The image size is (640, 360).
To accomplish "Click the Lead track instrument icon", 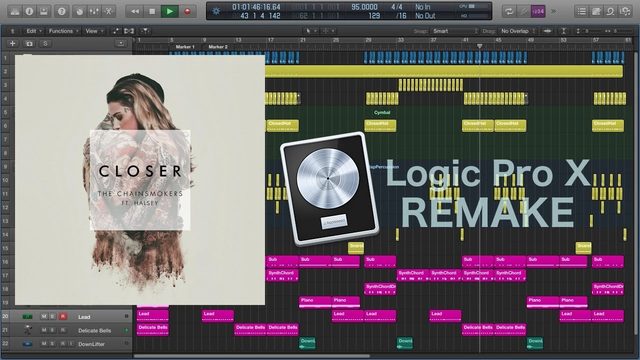I will point(27,317).
